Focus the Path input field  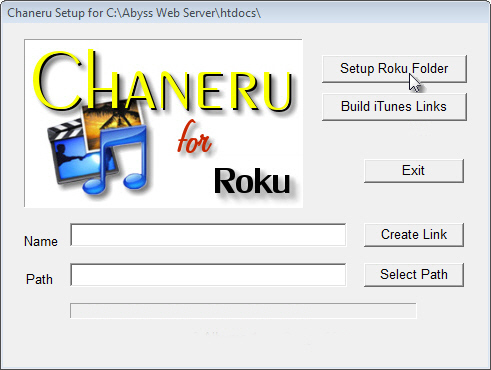tap(208, 275)
